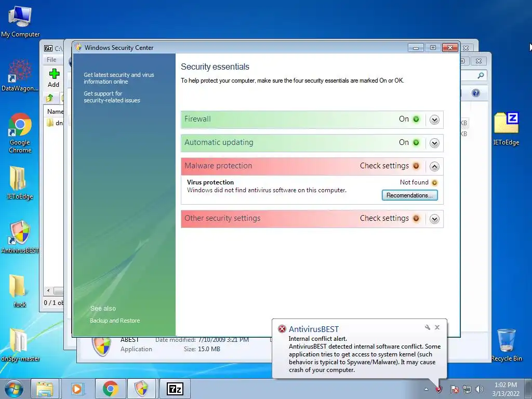Open Windows Explorer from taskbar

pyautogui.click(x=45, y=389)
